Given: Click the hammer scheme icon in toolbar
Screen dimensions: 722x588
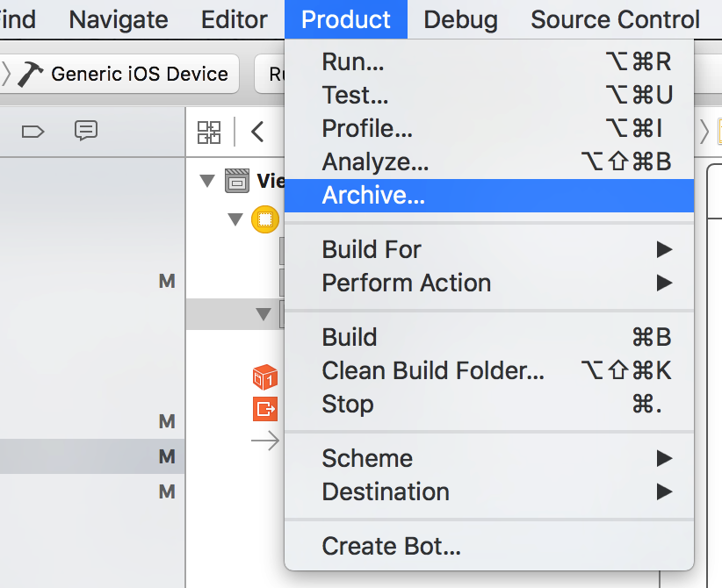Looking at the screenshot, I should 31,74.
